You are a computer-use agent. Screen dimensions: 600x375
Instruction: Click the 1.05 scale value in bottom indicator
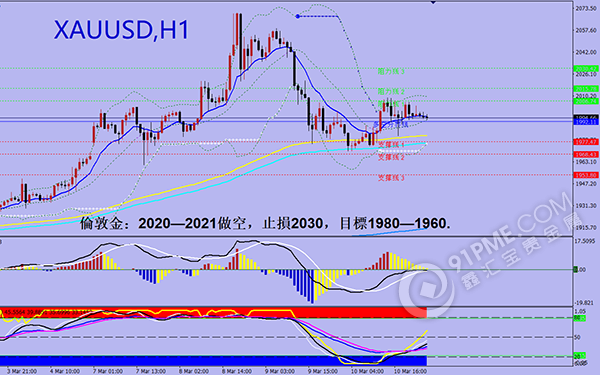tap(580, 311)
